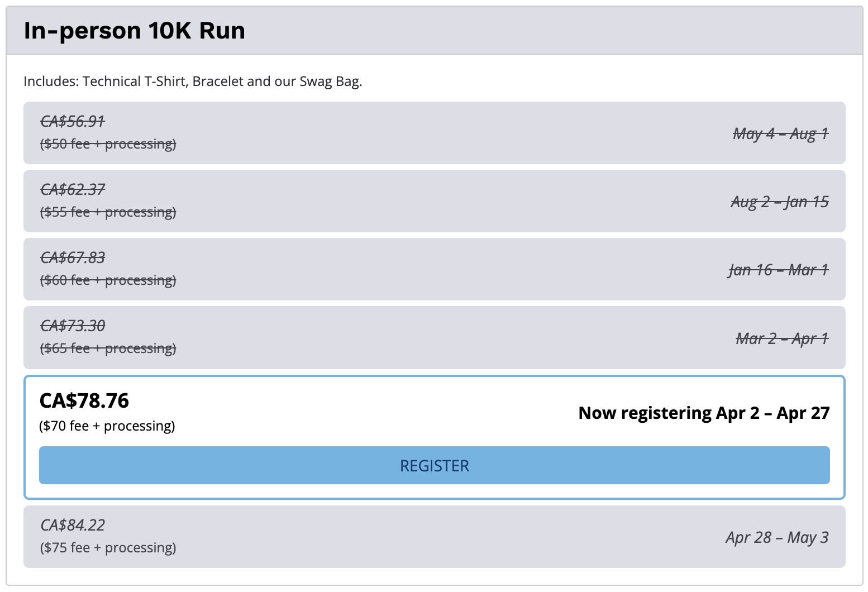Click the In-person 10K Run heading
Screen dimensions: 868x592
point(134,31)
